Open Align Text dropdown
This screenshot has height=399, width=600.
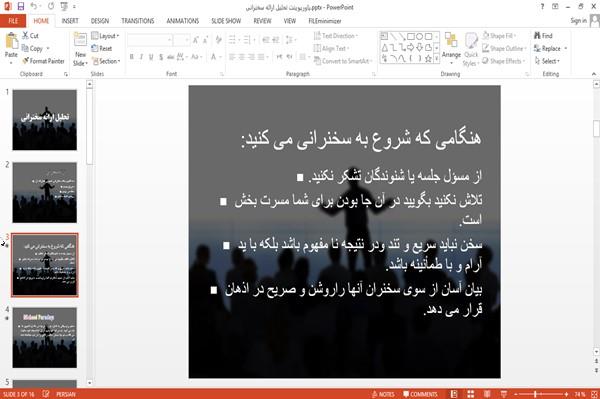coord(331,48)
